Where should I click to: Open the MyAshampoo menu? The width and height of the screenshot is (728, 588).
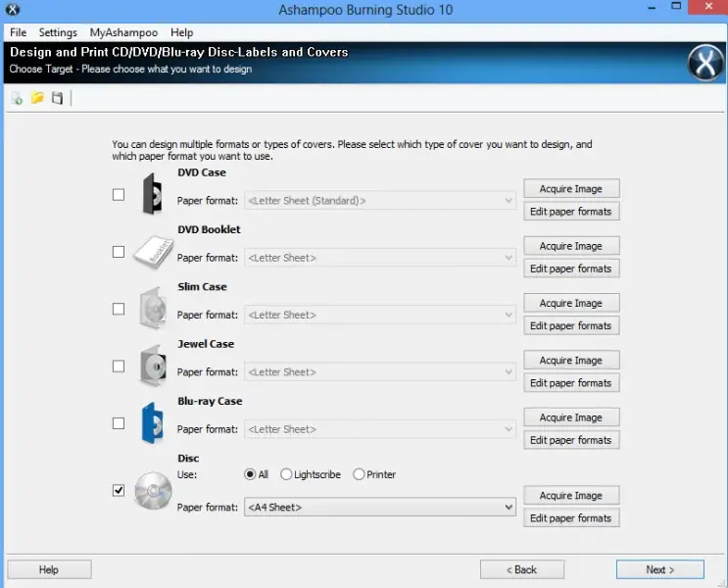(x=124, y=32)
